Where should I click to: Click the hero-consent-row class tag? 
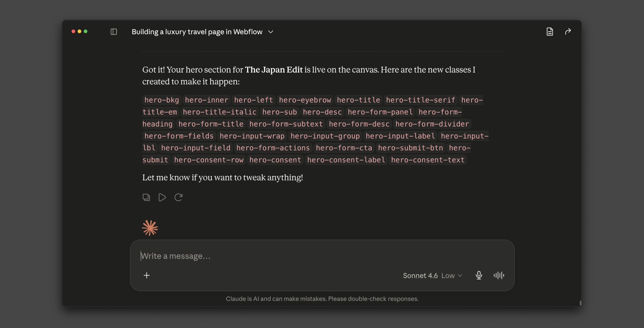point(209,160)
